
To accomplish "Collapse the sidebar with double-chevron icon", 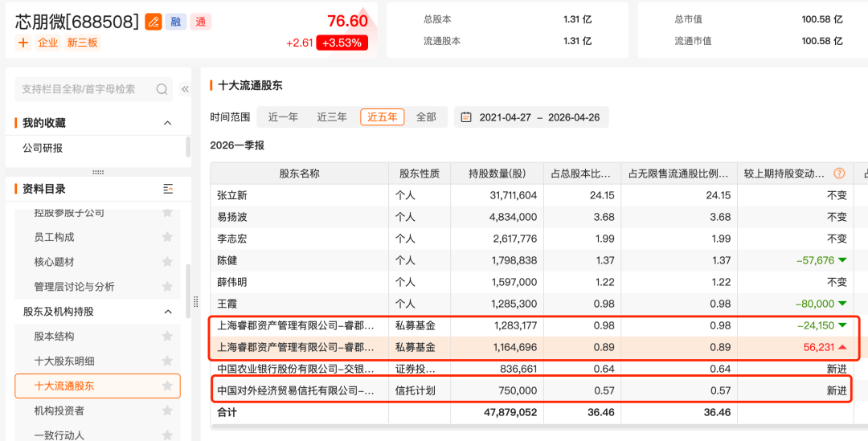I will click(185, 89).
